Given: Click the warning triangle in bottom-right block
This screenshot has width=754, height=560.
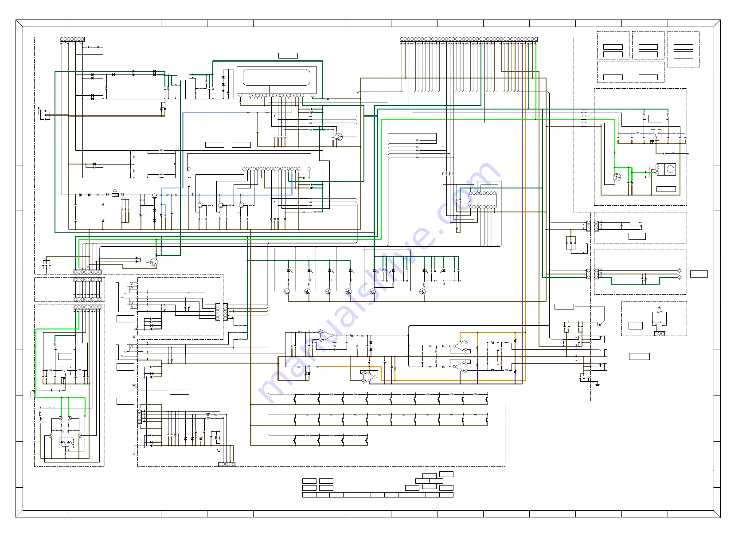Looking at the screenshot, I should point(659,308).
